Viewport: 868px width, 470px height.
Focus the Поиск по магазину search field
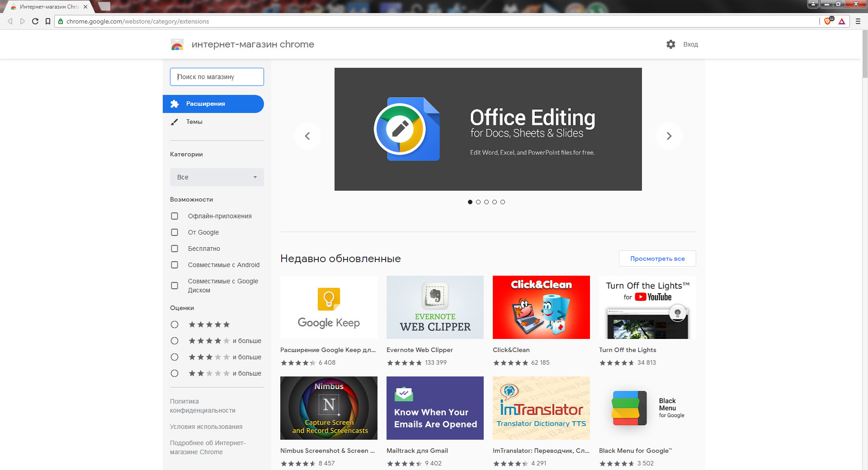[217, 77]
